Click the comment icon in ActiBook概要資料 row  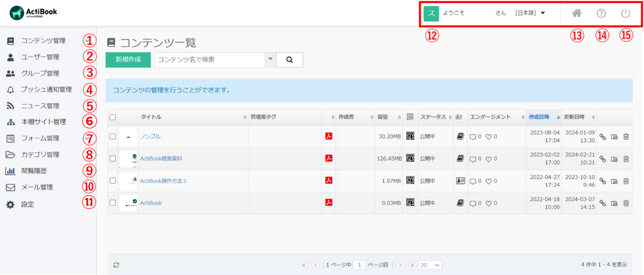pos(473,159)
